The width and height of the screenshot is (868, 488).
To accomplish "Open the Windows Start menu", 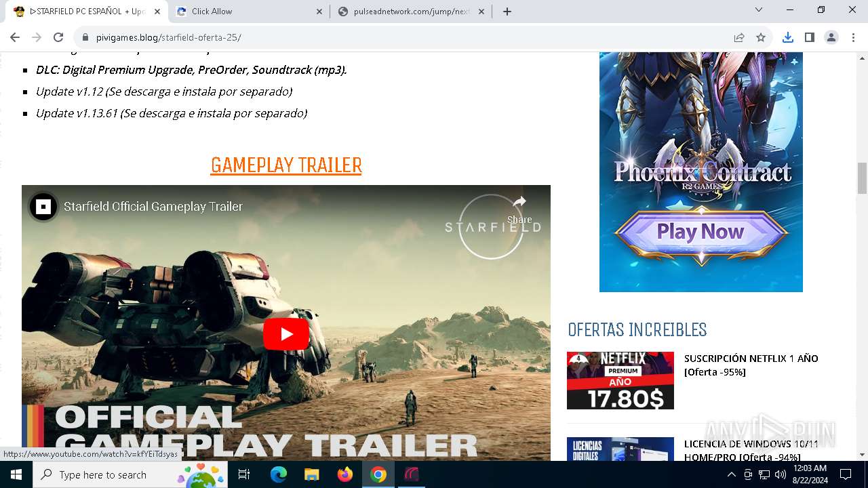I will (x=16, y=474).
